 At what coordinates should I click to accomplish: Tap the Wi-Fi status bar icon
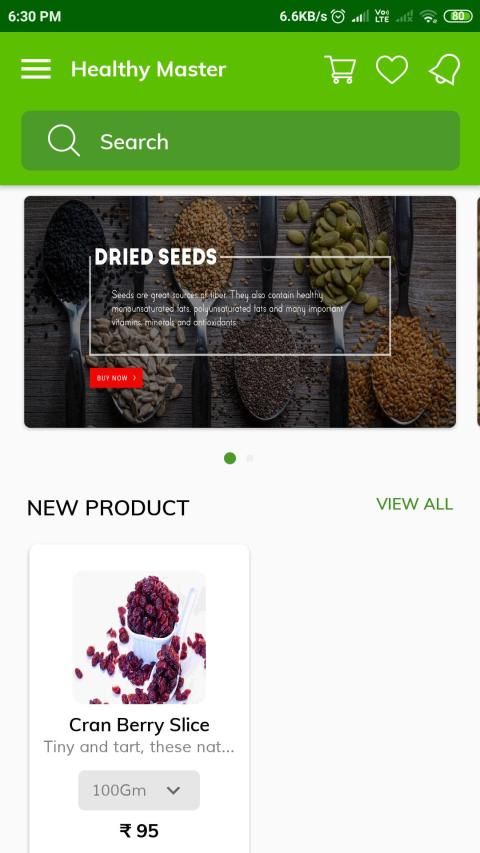[429, 16]
